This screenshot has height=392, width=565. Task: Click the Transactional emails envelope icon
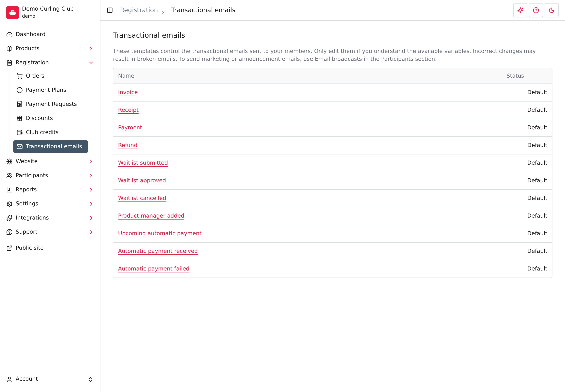click(20, 147)
